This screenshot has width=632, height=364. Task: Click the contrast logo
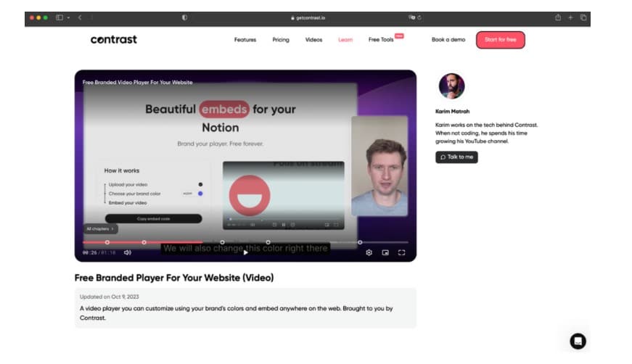coord(114,39)
